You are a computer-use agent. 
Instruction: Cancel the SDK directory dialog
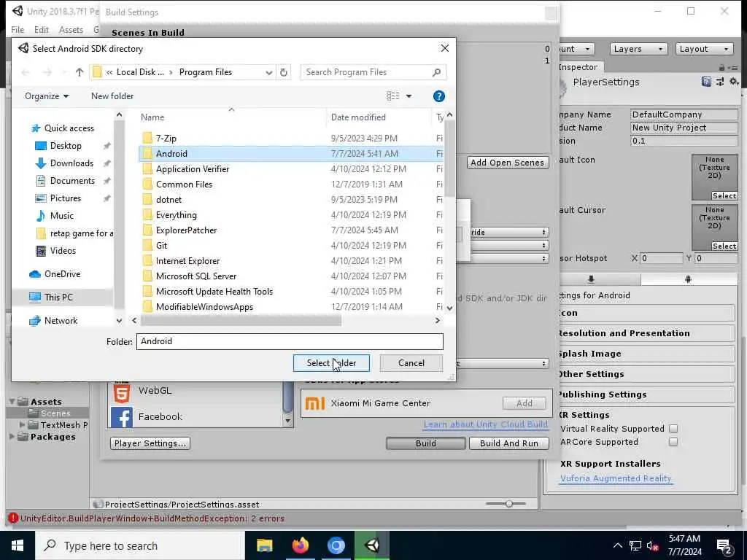click(x=411, y=363)
